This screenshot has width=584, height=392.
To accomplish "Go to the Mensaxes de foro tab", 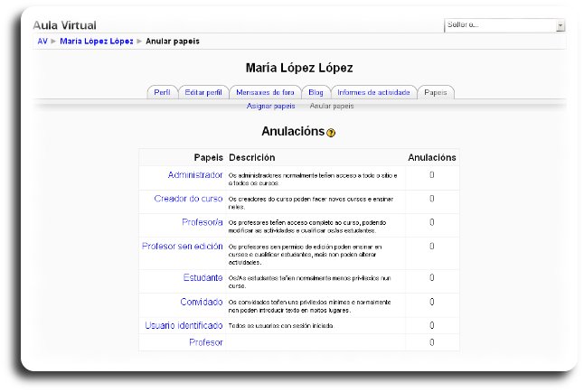I will coord(263,92).
